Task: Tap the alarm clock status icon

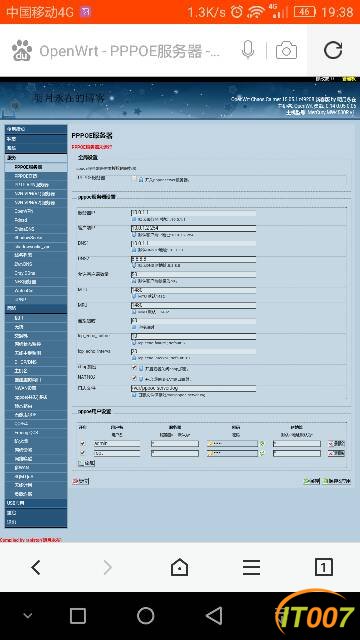Action: [237, 12]
